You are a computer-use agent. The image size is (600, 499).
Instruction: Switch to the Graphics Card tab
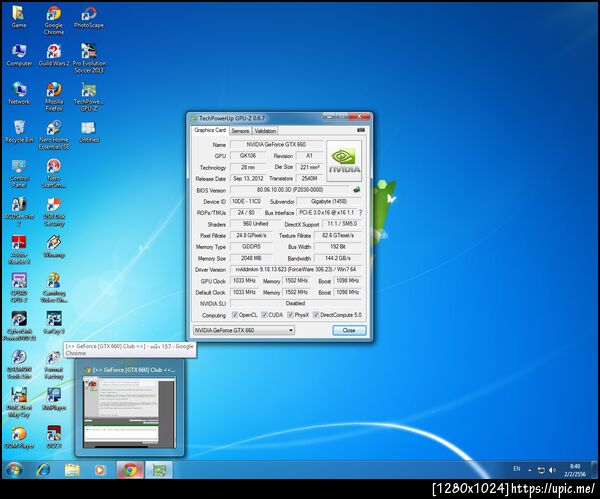pyautogui.click(x=210, y=130)
